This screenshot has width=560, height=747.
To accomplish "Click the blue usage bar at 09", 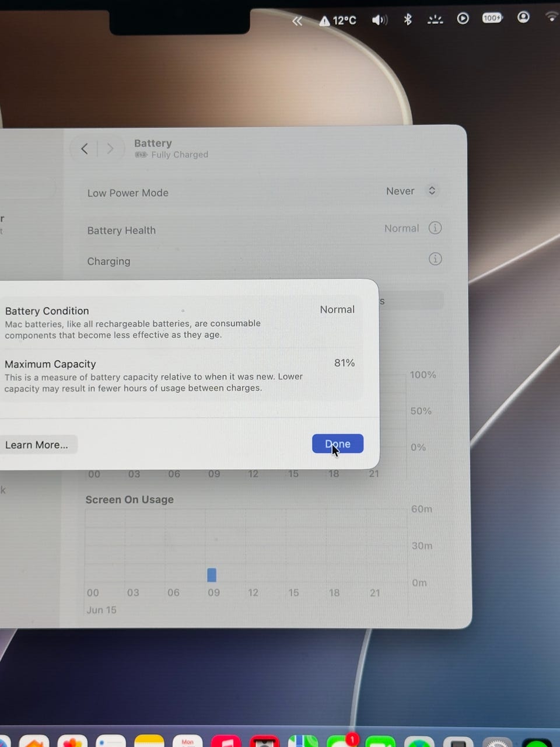I will point(212,575).
